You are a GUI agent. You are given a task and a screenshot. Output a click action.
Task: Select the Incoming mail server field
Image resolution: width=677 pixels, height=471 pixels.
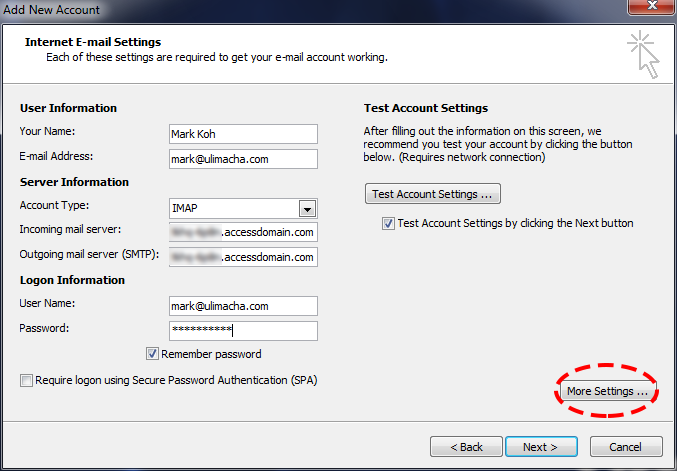click(243, 233)
